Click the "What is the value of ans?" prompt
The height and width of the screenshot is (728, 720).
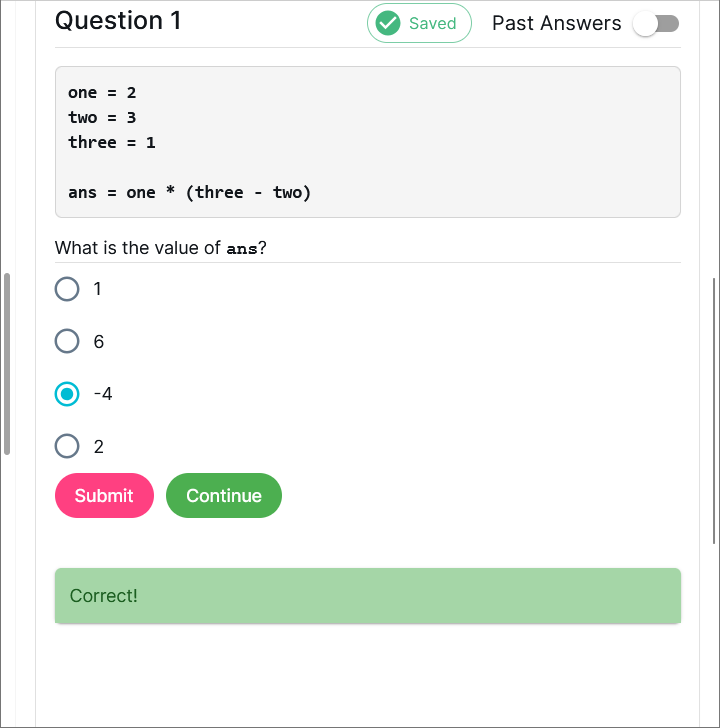tap(161, 248)
